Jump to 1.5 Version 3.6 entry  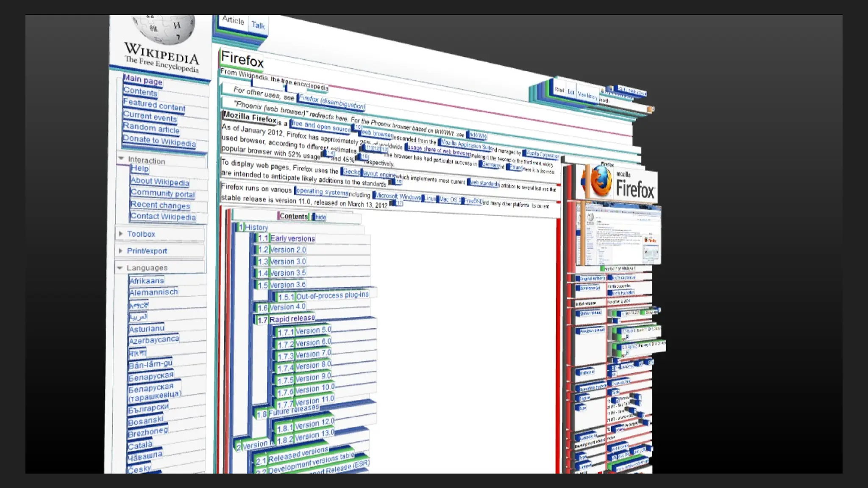[282, 285]
